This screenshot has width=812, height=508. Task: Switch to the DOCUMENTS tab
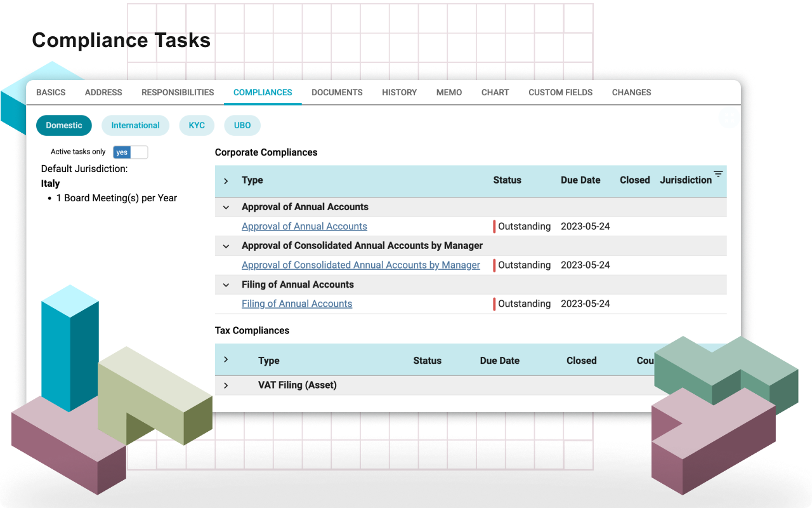(x=337, y=92)
